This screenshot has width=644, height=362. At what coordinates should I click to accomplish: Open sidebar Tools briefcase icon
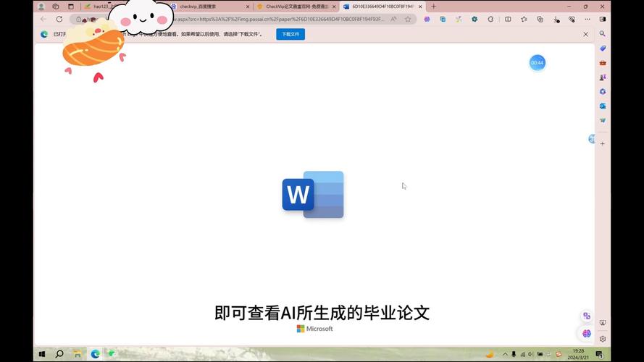(x=603, y=63)
